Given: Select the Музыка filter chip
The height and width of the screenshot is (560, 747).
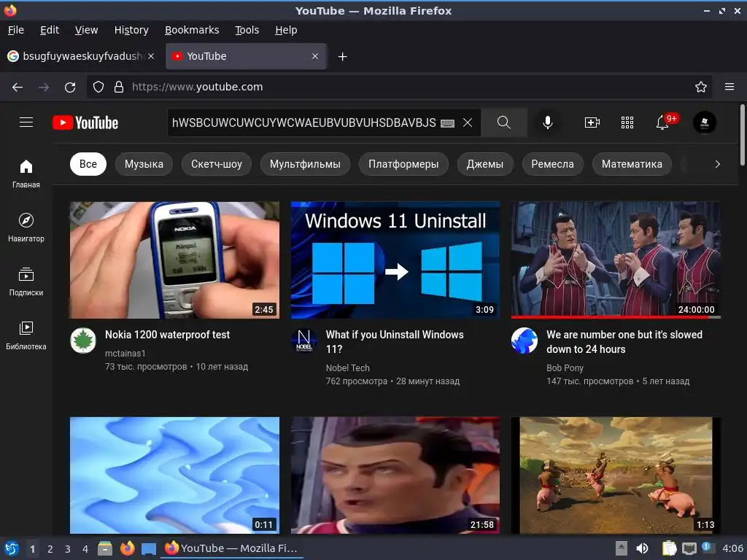Looking at the screenshot, I should pyautogui.click(x=144, y=164).
